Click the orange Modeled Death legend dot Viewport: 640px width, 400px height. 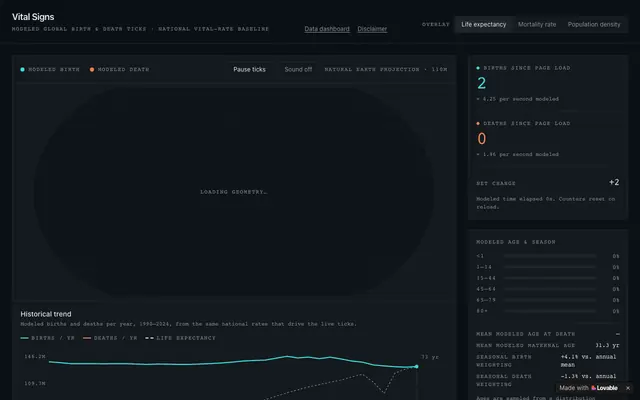click(x=92, y=69)
